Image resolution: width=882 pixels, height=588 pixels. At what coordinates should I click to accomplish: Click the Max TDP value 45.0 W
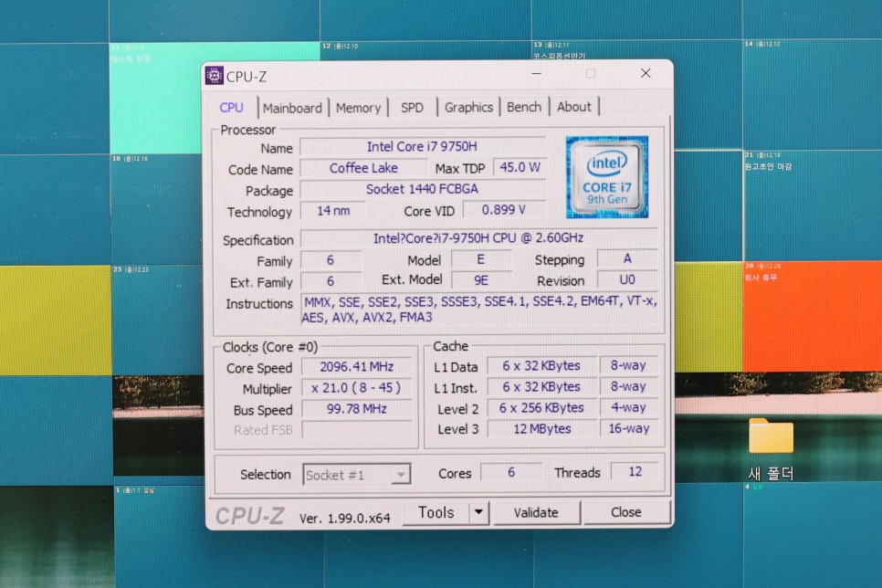[x=520, y=167]
